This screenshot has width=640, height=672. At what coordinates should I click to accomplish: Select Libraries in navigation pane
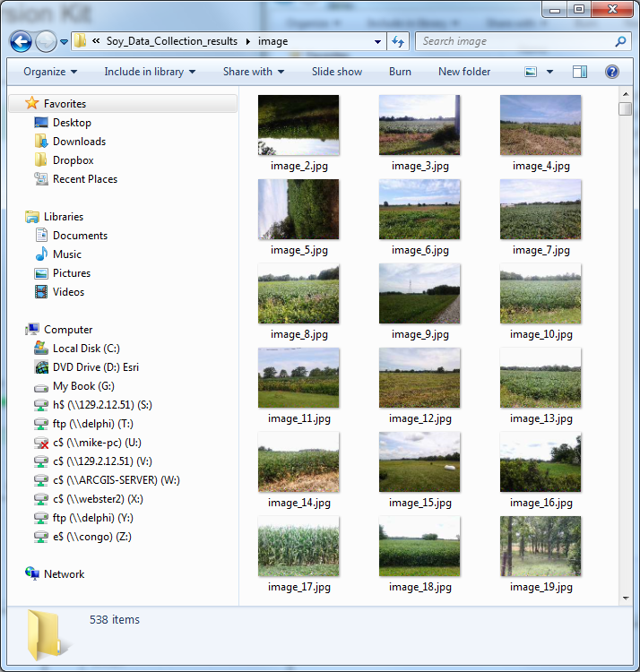(64, 217)
